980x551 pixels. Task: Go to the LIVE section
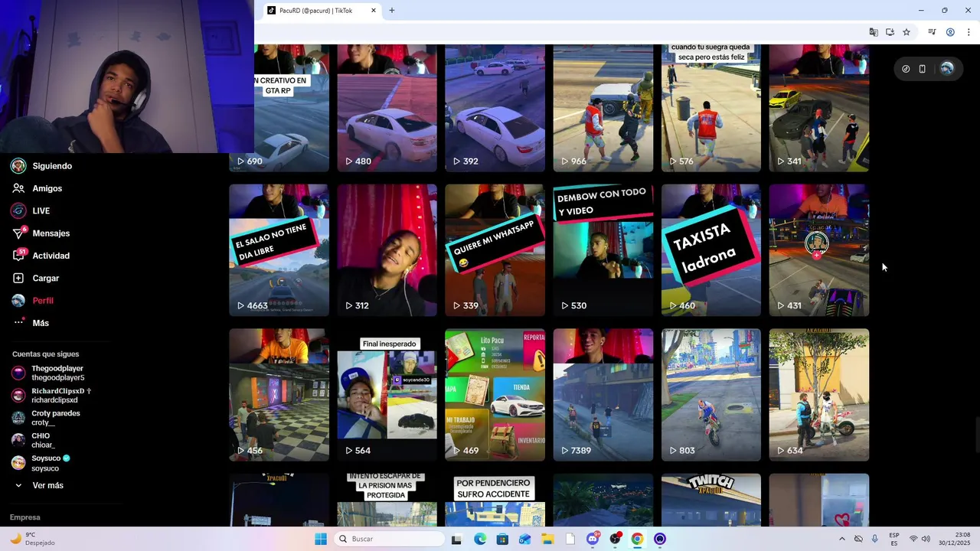click(x=31, y=210)
